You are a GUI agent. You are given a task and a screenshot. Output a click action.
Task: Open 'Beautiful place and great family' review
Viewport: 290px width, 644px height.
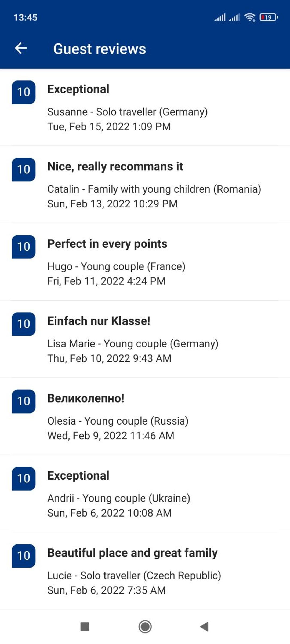[145, 571]
